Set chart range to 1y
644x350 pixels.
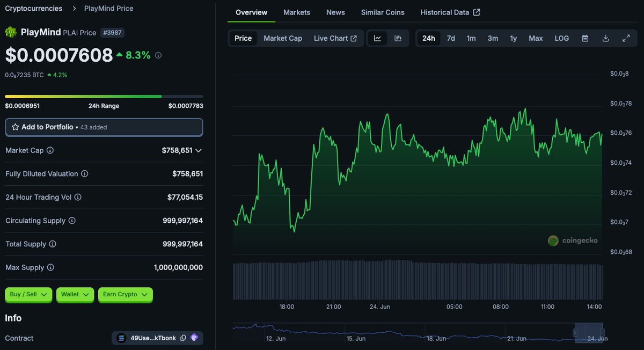click(514, 38)
